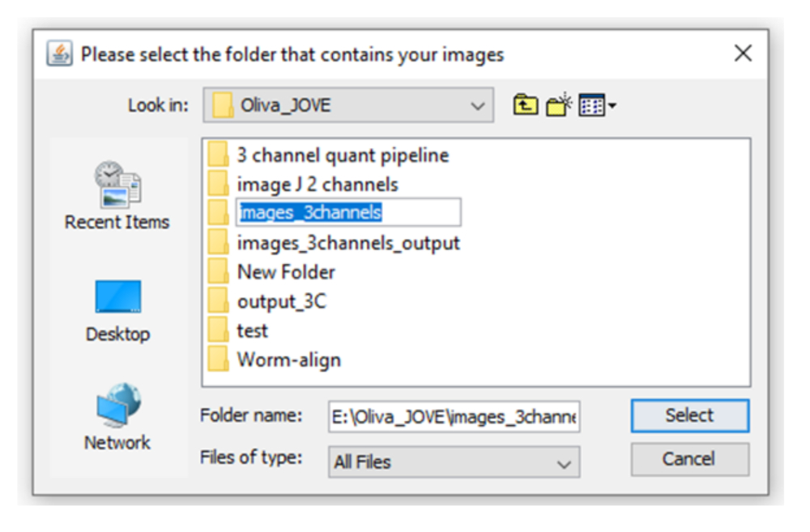The width and height of the screenshot is (810, 532).
Task: Select the image J 2 channels folder
Action: click(317, 184)
